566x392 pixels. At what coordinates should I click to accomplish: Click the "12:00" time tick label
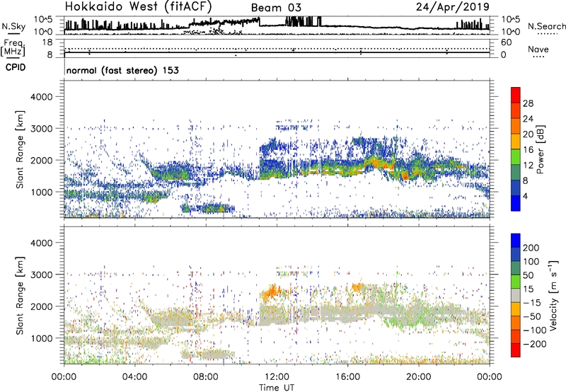277,377
